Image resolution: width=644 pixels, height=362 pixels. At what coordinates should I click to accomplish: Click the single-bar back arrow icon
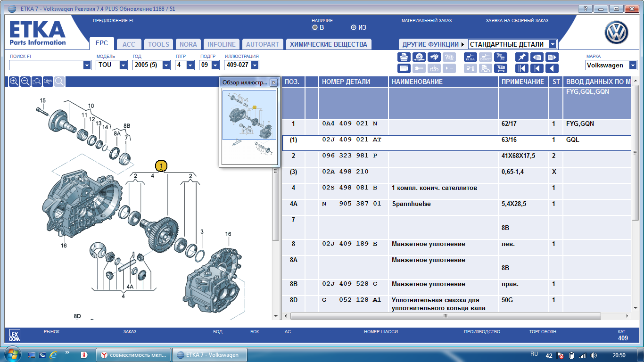click(537, 68)
